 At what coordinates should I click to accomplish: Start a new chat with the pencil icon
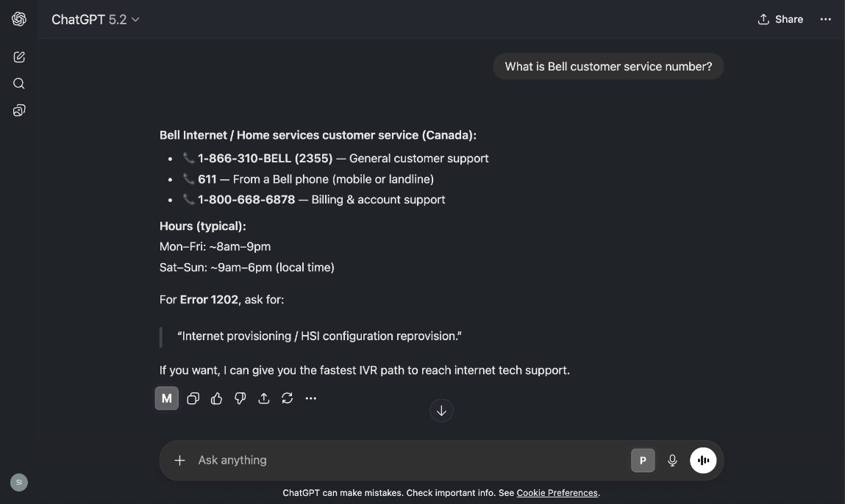(x=18, y=57)
